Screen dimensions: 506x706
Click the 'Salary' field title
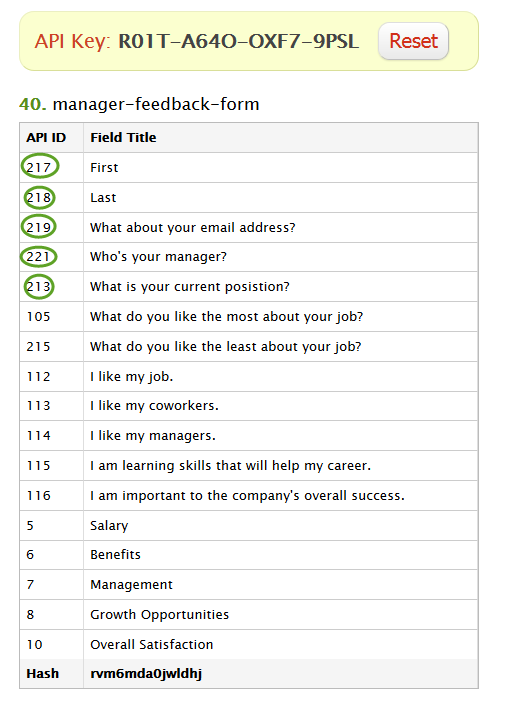[x=109, y=526]
